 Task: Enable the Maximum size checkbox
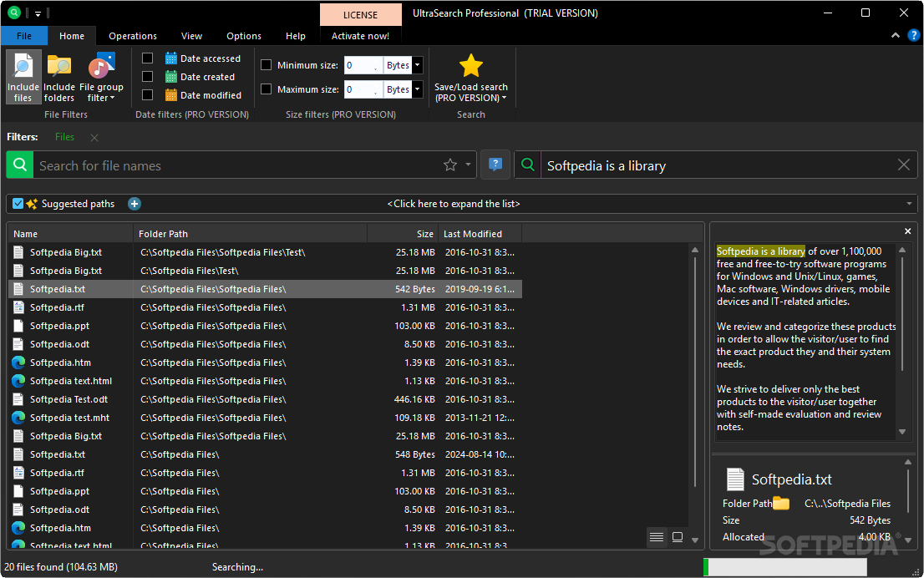pyautogui.click(x=267, y=89)
